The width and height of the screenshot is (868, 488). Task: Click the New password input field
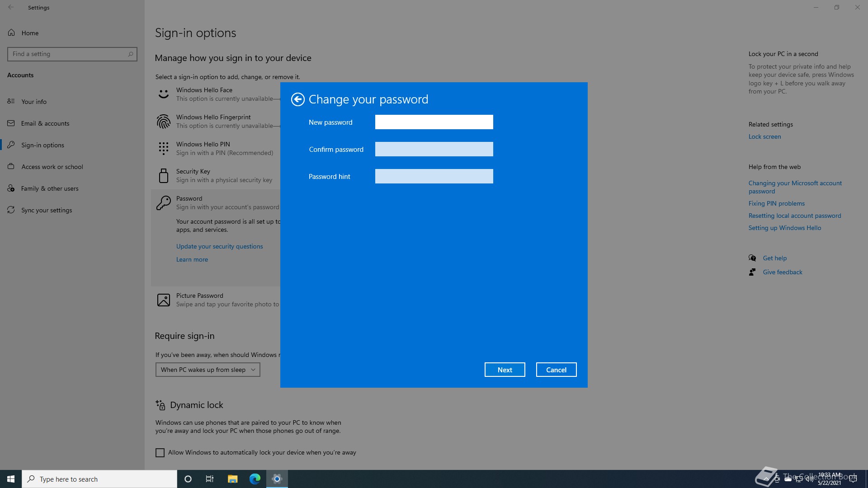(434, 122)
